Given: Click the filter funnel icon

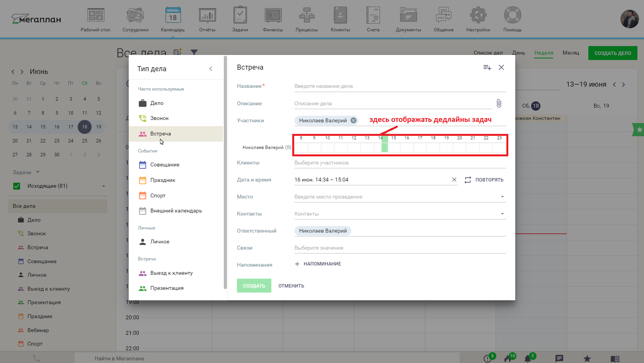Looking at the screenshot, I should pos(194,52).
